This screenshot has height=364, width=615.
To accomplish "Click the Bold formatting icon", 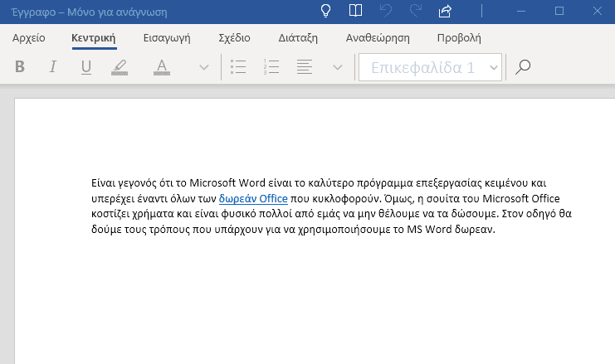I will [20, 67].
